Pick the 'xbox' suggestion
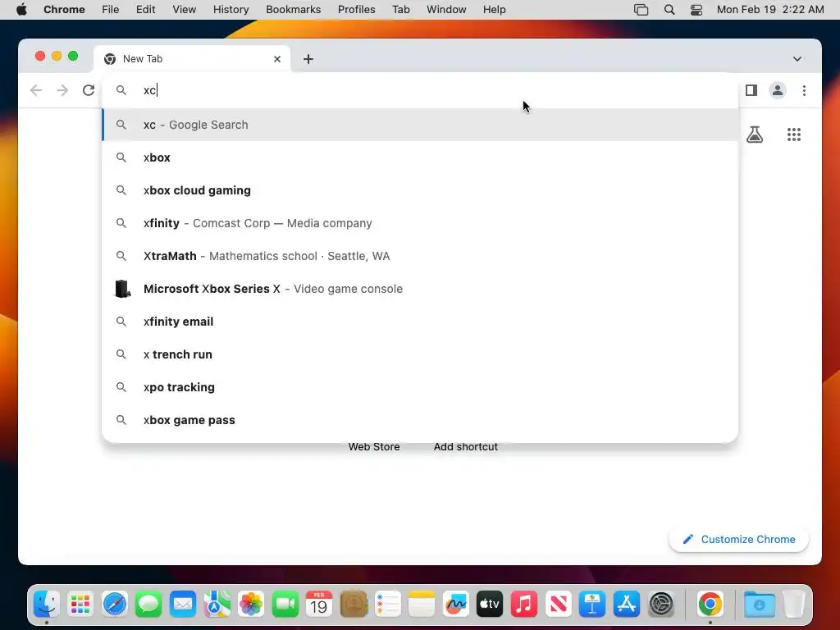Screen dimensions: 840x630 [420, 157]
